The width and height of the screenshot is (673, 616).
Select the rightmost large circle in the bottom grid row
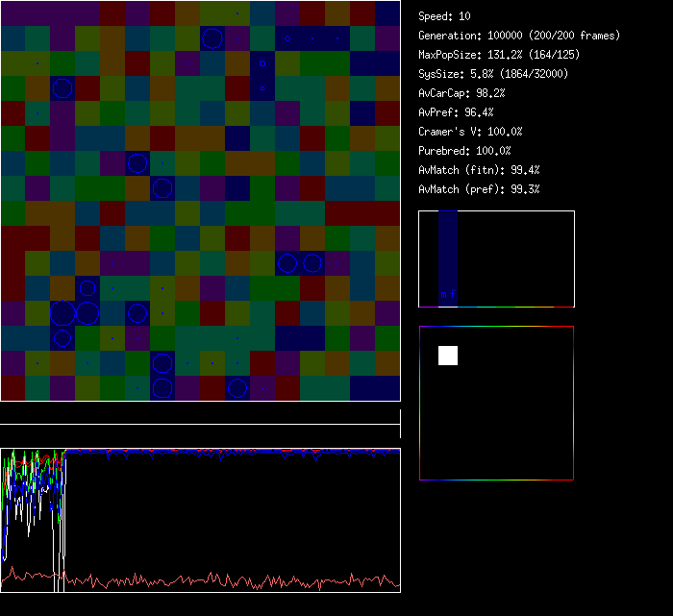[x=237, y=388]
